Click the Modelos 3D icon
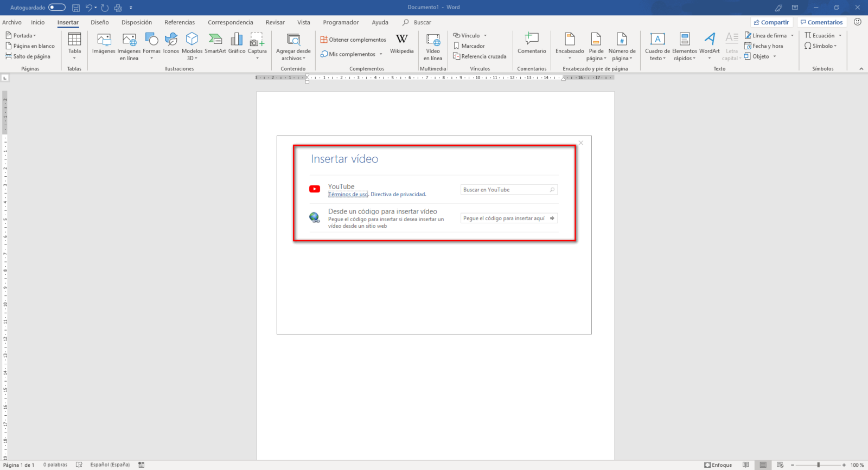 [x=192, y=41]
